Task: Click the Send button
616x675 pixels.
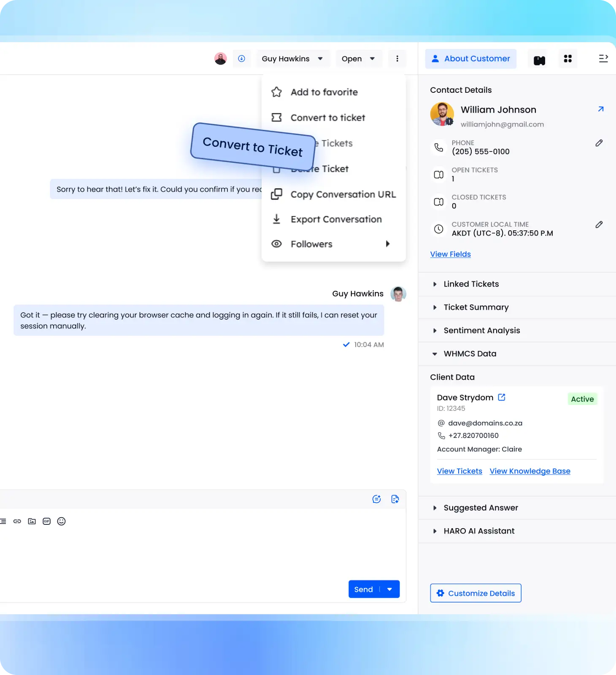Action: [x=364, y=589]
